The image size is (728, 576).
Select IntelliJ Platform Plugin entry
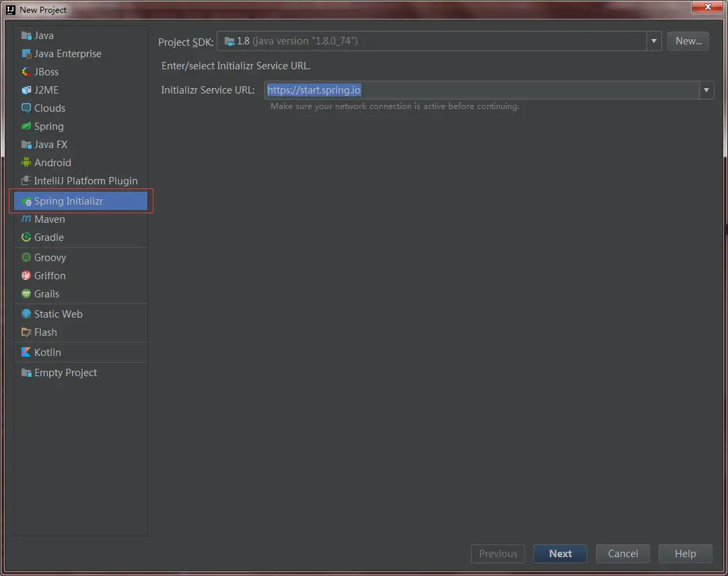pos(85,181)
